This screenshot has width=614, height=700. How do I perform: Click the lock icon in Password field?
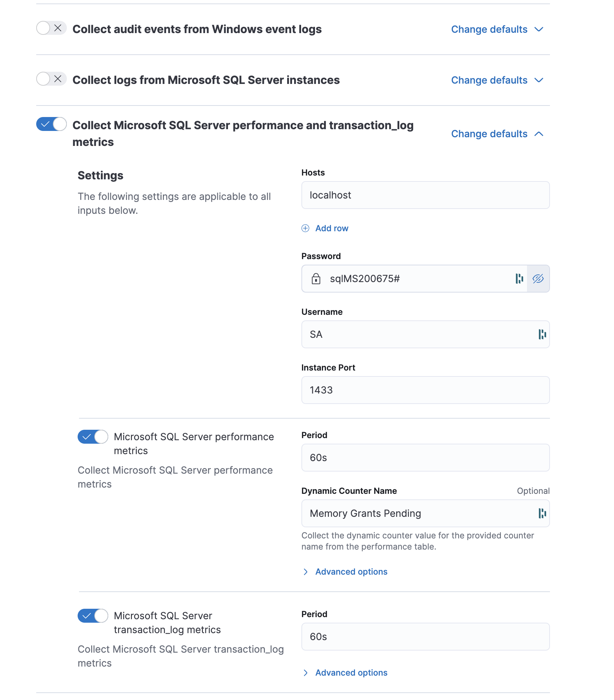click(x=316, y=279)
